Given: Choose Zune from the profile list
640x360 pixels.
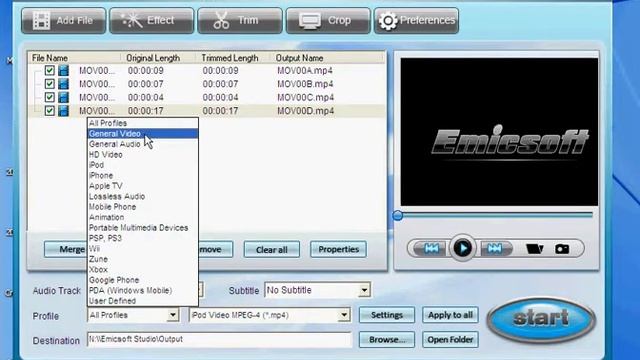Looking at the screenshot, I should point(143,259).
